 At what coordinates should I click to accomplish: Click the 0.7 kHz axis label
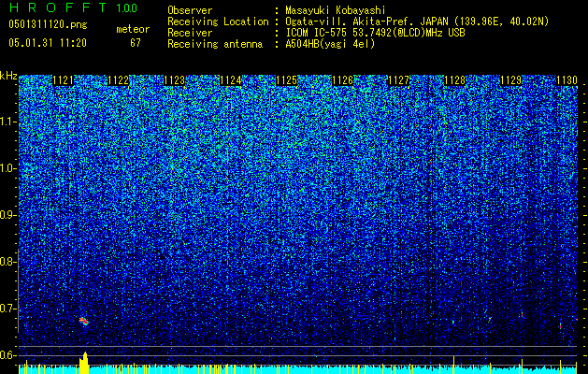coord(8,309)
